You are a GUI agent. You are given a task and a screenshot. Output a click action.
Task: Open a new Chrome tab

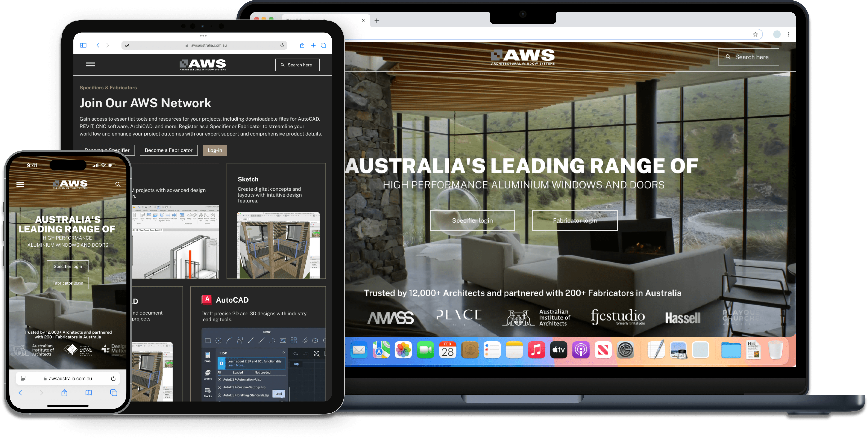(377, 21)
